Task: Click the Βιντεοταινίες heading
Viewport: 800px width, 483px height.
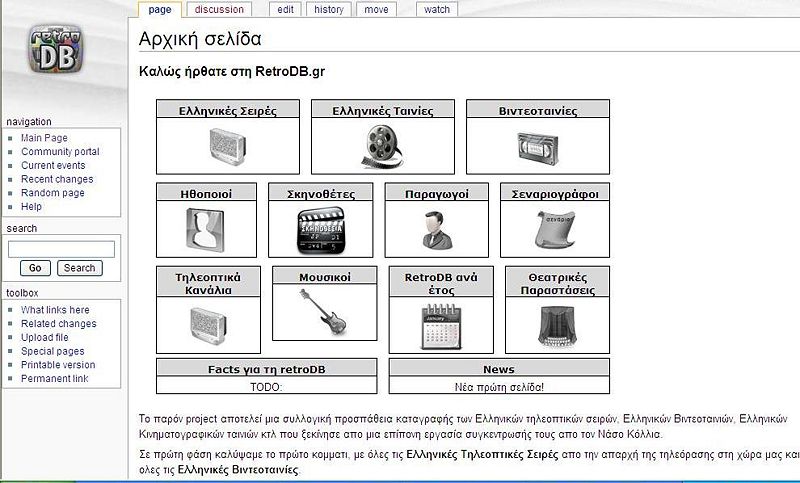Action: click(x=538, y=111)
